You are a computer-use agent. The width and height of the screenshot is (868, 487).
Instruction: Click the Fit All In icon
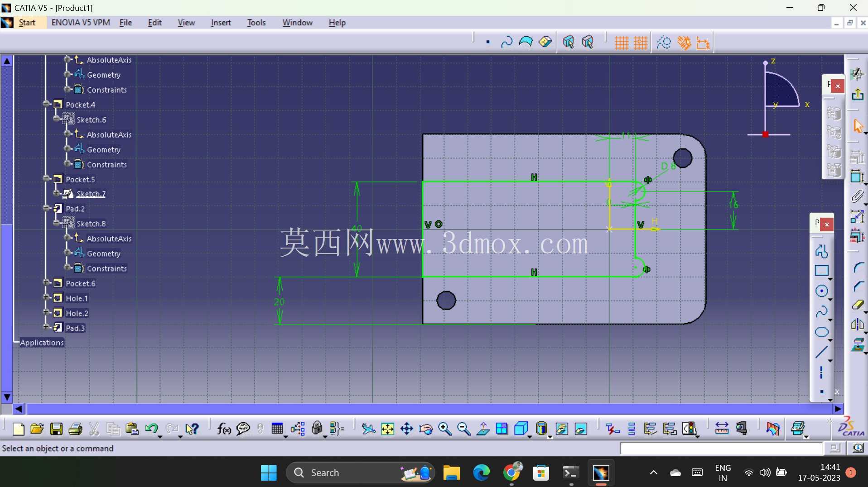pos(387,429)
